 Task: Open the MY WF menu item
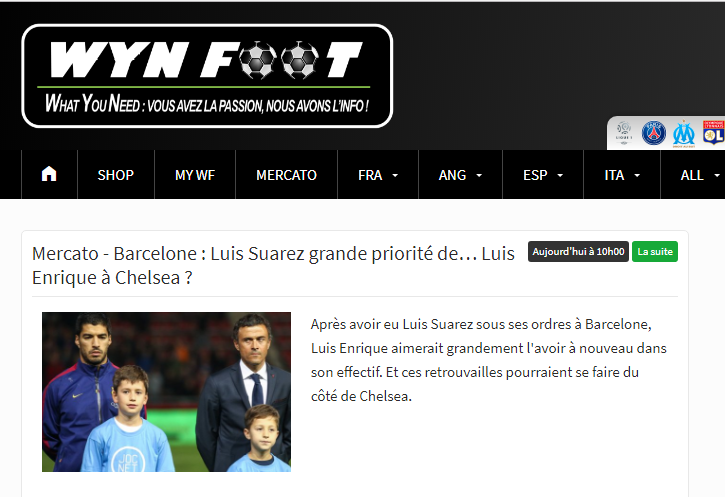[x=195, y=175]
